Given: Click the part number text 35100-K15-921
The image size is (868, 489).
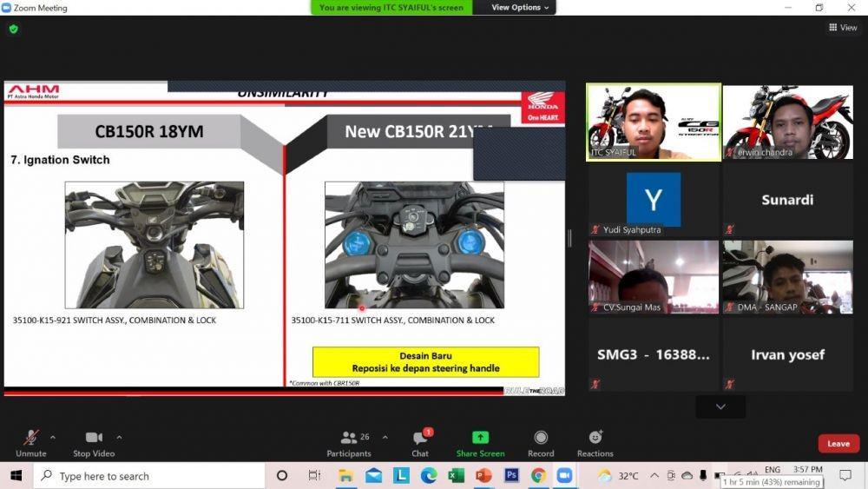Looking at the screenshot, I should [42, 320].
